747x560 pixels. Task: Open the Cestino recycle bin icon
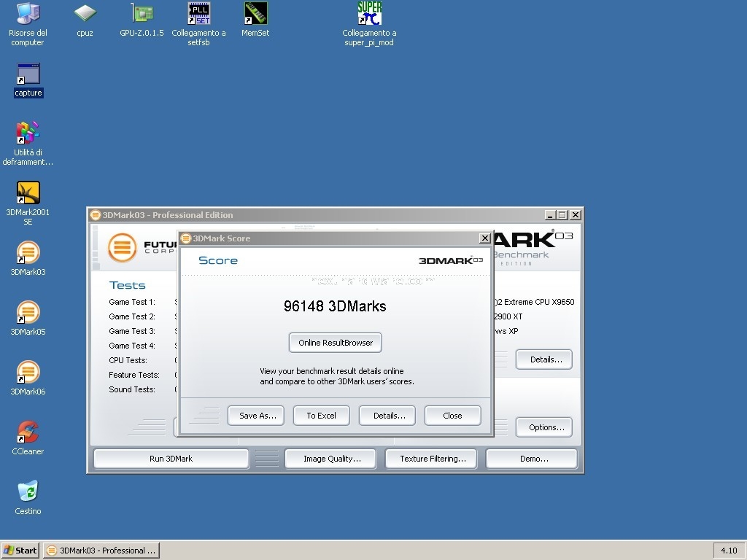click(x=28, y=498)
